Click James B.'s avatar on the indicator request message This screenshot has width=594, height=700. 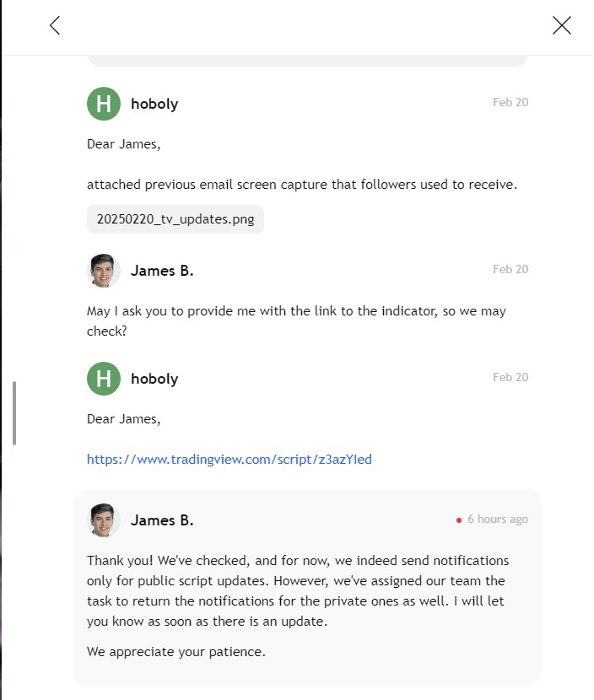tap(104, 271)
